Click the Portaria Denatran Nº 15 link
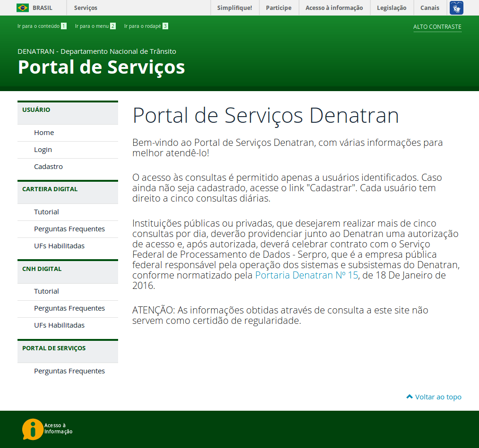 coord(307,275)
